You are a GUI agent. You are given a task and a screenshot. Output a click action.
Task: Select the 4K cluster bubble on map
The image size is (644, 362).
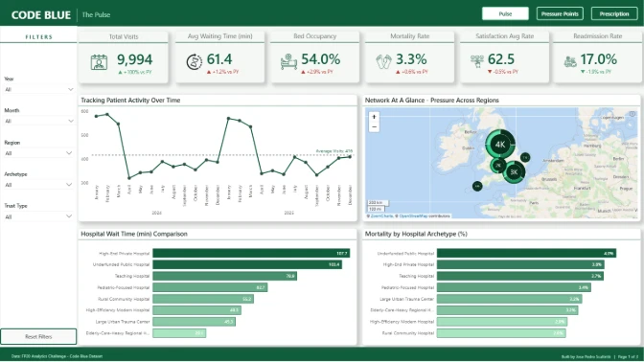tap(500, 145)
